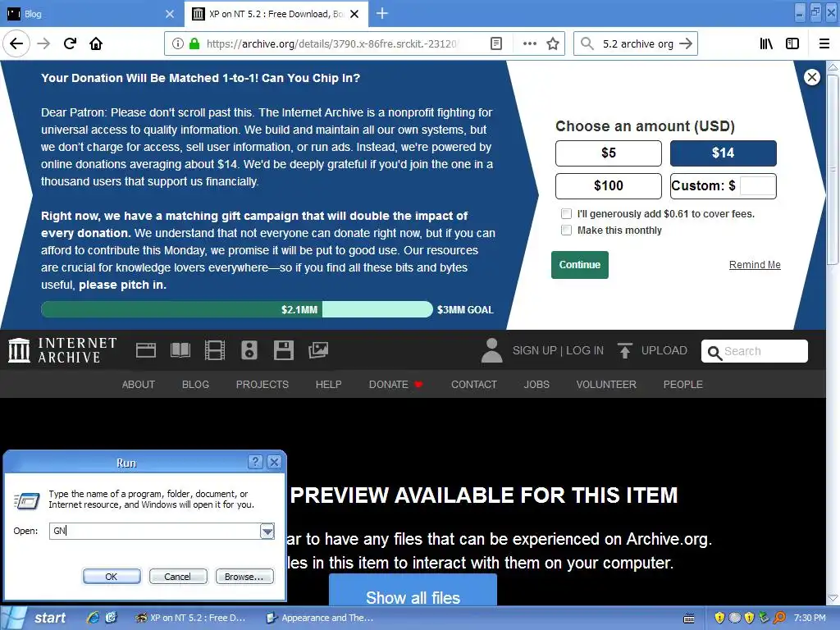Click the Run dialog Open text field
This screenshot has width=840, height=630.
click(155, 531)
